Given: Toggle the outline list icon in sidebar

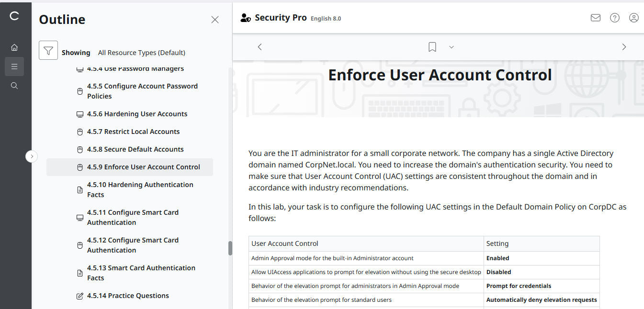Looking at the screenshot, I should click(14, 66).
